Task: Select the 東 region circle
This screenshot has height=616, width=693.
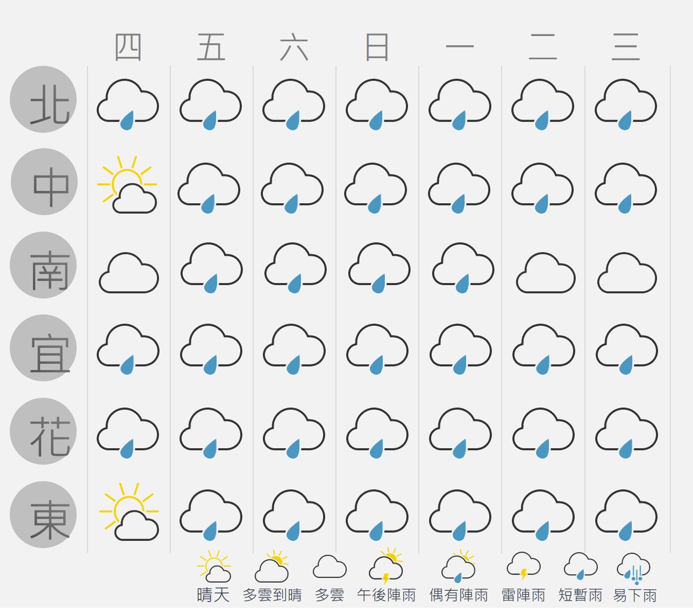Action: [x=43, y=515]
